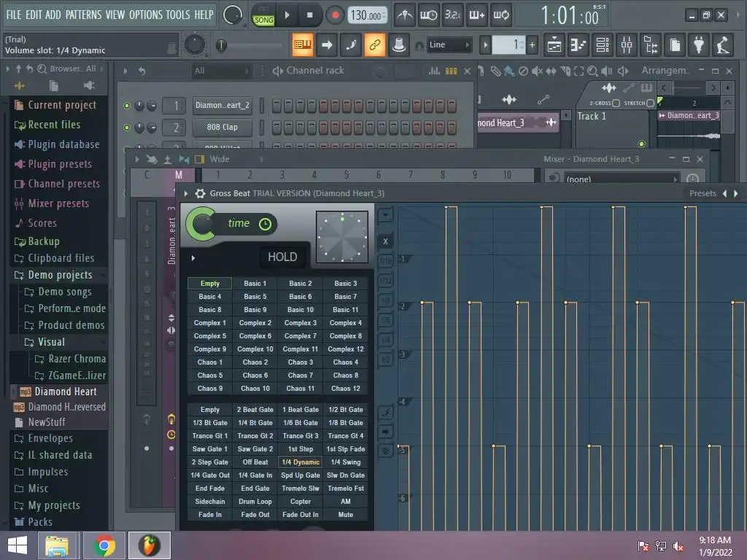747x560 pixels.
Task: Click the tempo 130.000 field
Action: click(x=368, y=15)
